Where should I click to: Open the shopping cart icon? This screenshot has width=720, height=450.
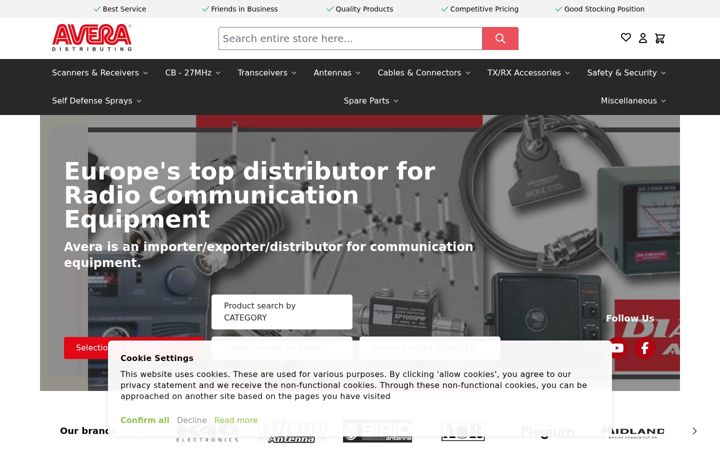(660, 38)
